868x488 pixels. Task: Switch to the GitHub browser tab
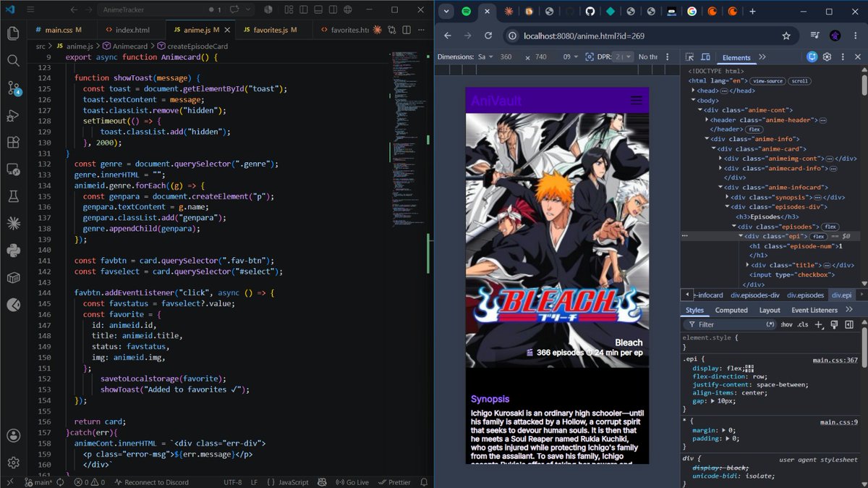(x=590, y=12)
